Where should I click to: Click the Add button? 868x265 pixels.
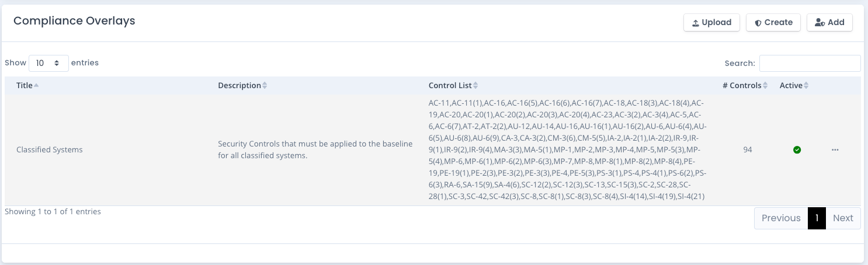pos(829,22)
